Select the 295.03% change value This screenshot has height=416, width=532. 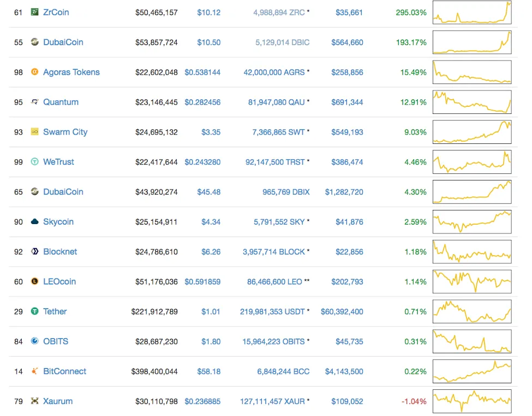(x=411, y=13)
